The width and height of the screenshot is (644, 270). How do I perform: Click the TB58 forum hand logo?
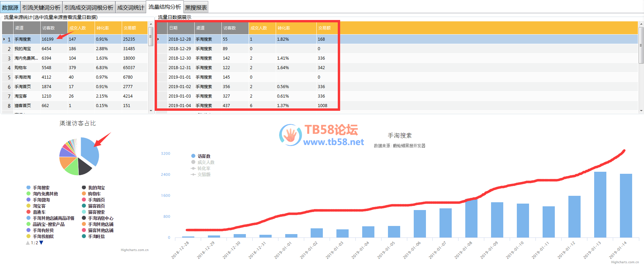[x=290, y=135]
